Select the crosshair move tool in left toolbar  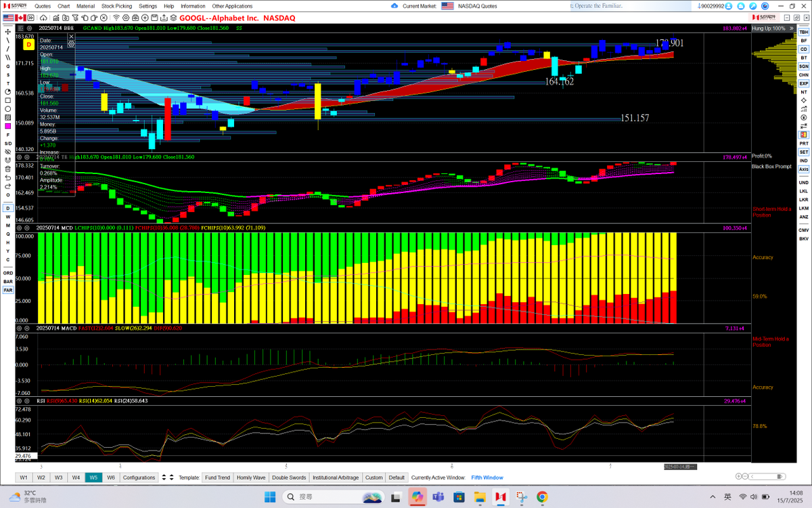tap(7, 31)
